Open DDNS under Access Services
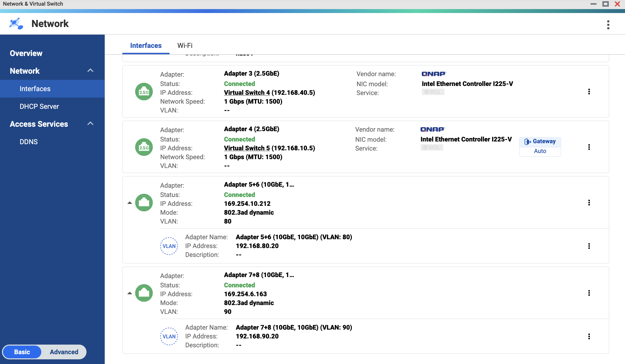Image resolution: width=625 pixels, height=364 pixels. pos(28,141)
